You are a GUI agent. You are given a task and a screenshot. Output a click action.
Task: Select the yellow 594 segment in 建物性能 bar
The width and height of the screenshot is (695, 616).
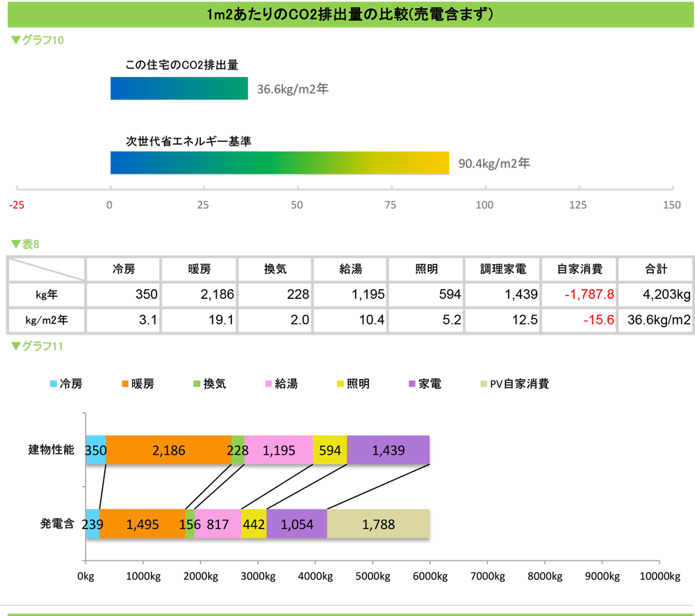pyautogui.click(x=329, y=450)
